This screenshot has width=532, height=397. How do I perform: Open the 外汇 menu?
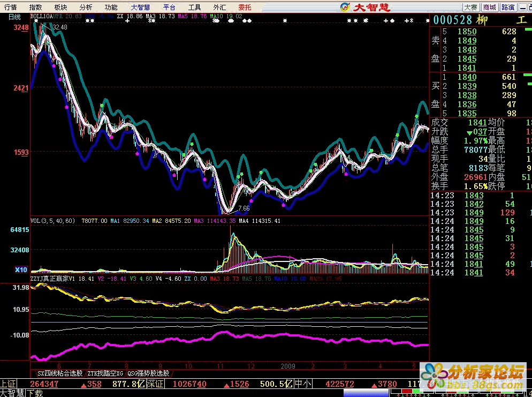219,7
